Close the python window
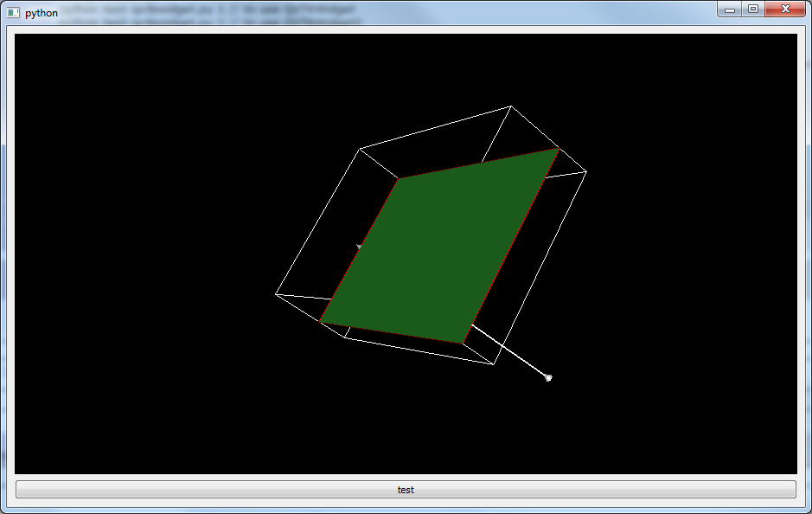 tap(785, 10)
